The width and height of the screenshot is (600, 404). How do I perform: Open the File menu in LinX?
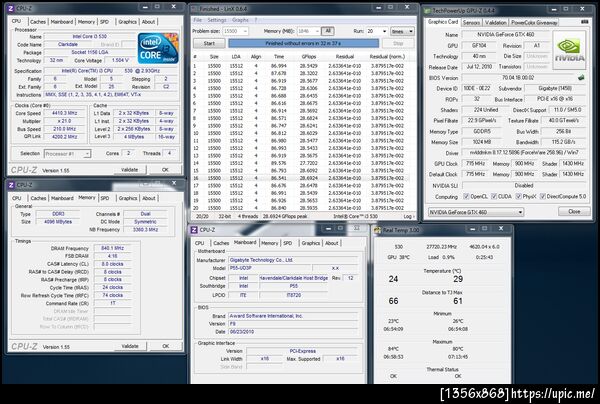(197, 20)
